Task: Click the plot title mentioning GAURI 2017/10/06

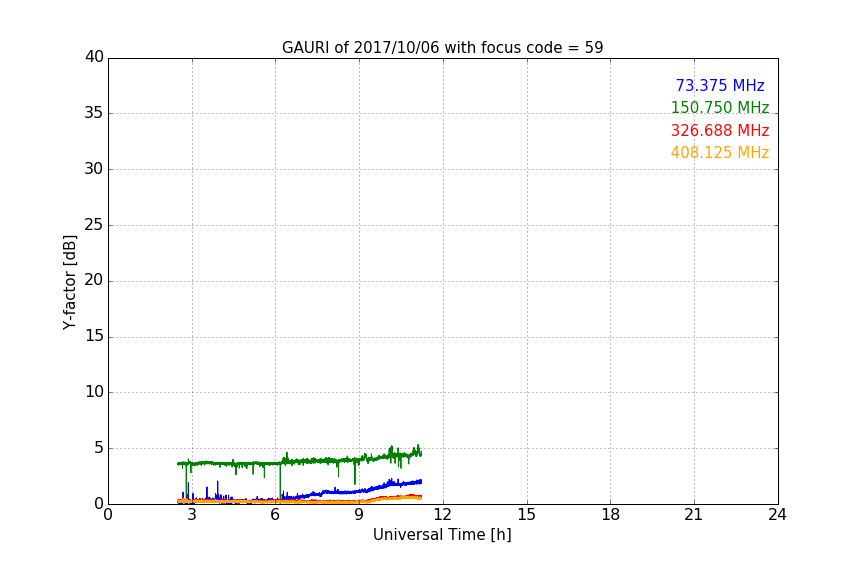Action: point(442,47)
